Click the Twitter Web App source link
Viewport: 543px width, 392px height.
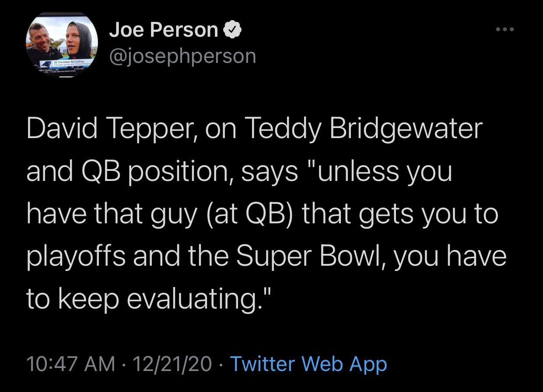tap(308, 364)
